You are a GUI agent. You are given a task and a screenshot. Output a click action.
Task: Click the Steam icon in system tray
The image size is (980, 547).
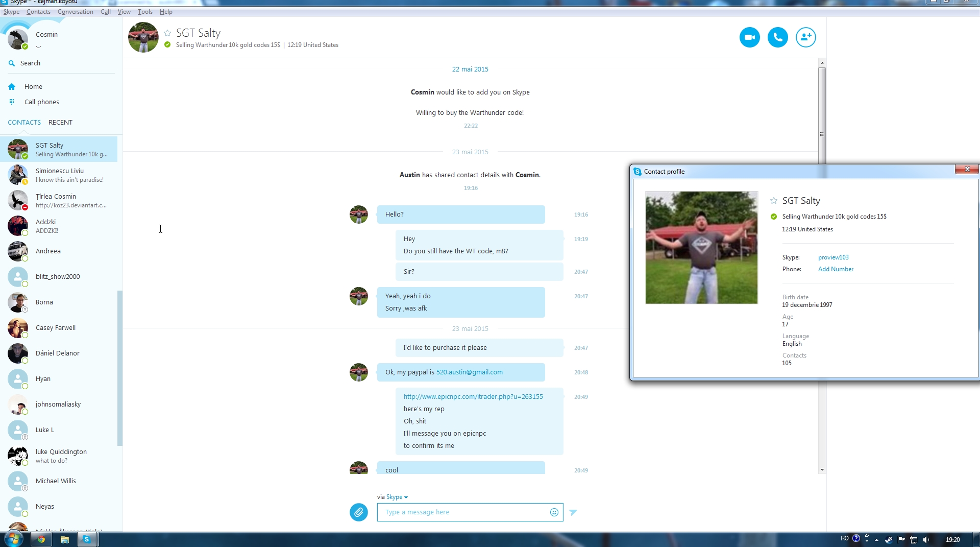[889, 539]
